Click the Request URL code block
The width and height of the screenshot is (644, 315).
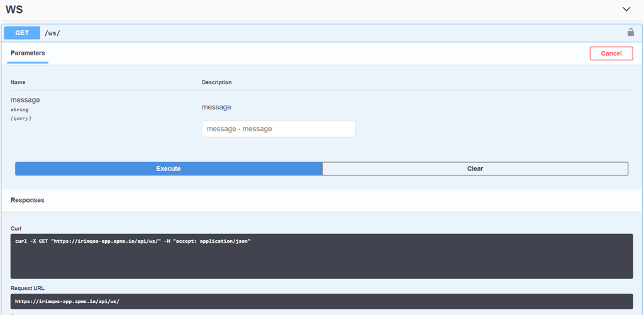pyautogui.click(x=321, y=301)
